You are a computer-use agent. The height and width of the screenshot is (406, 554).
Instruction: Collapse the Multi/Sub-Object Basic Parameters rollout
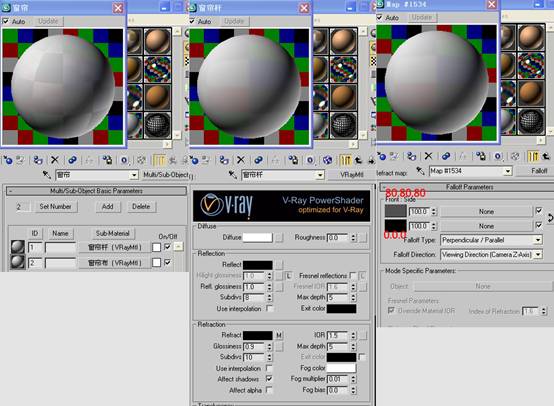click(96, 191)
